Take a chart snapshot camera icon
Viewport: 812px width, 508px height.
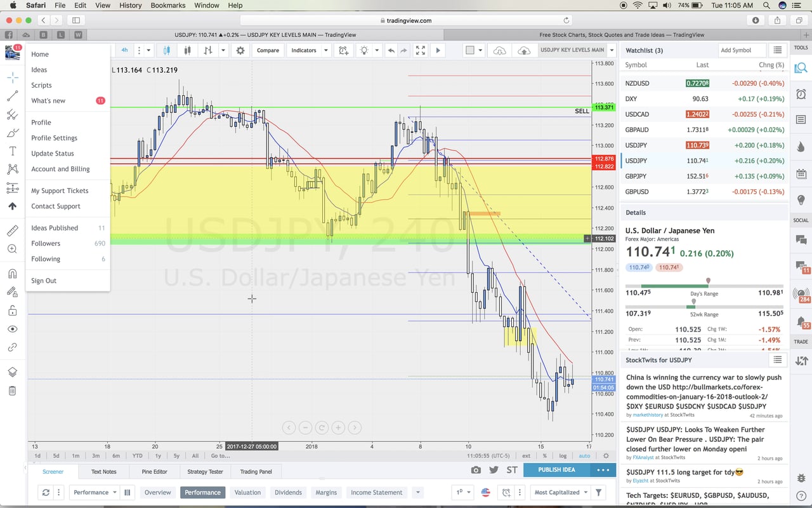(x=476, y=470)
